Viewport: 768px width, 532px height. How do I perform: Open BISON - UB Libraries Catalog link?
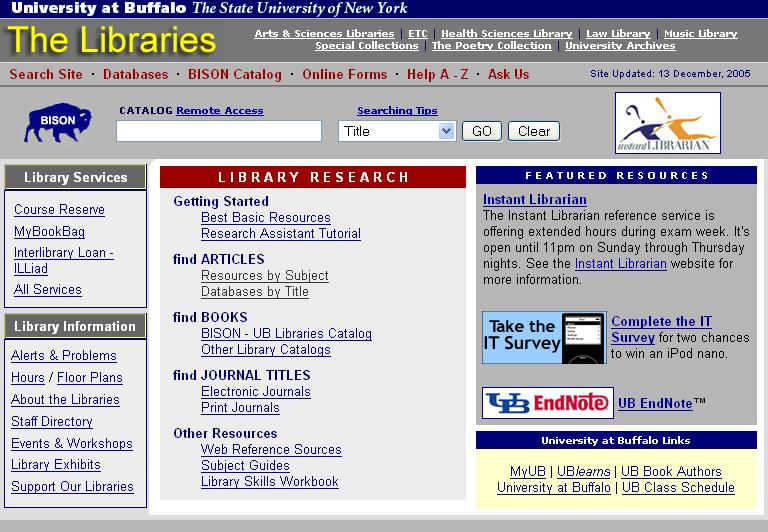pyautogui.click(x=287, y=334)
